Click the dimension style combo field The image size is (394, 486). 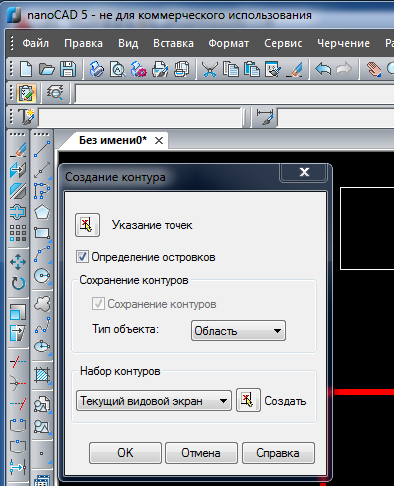[x=336, y=117]
